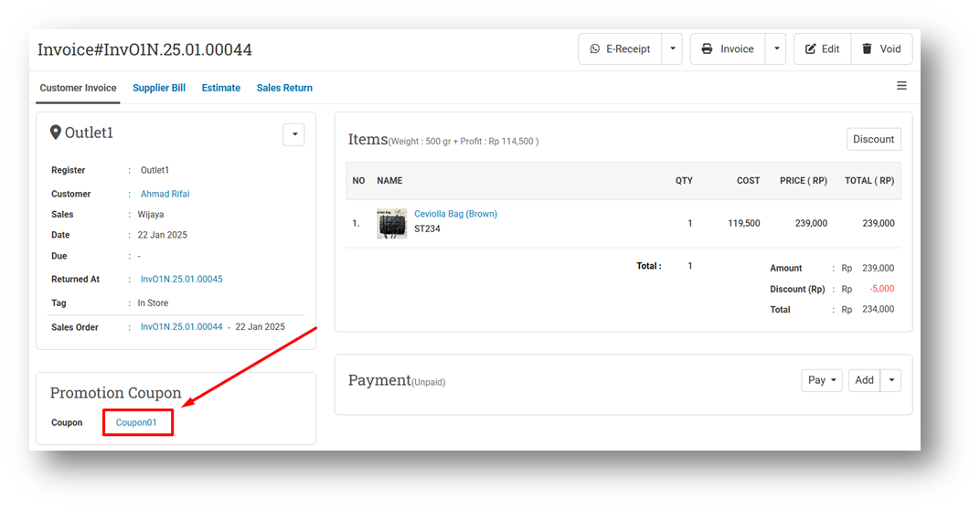This screenshot has width=980, height=510.
Task: Open the Ceviolla Bag (Brown) product link
Action: coord(455,214)
